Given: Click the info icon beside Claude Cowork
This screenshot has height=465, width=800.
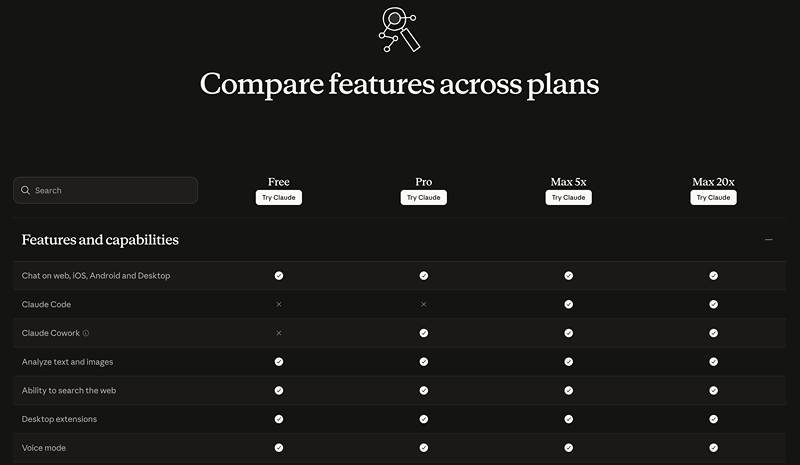Looking at the screenshot, I should [86, 333].
